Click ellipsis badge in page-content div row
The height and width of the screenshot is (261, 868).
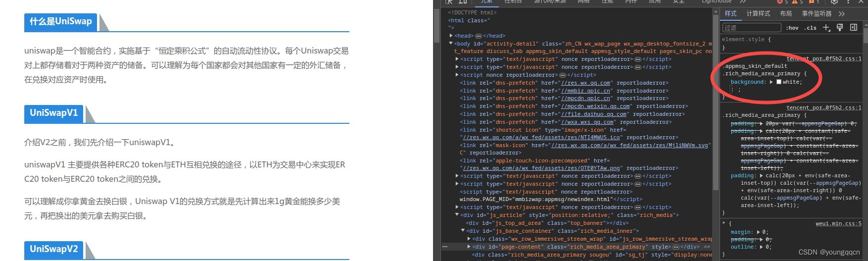click(x=675, y=247)
